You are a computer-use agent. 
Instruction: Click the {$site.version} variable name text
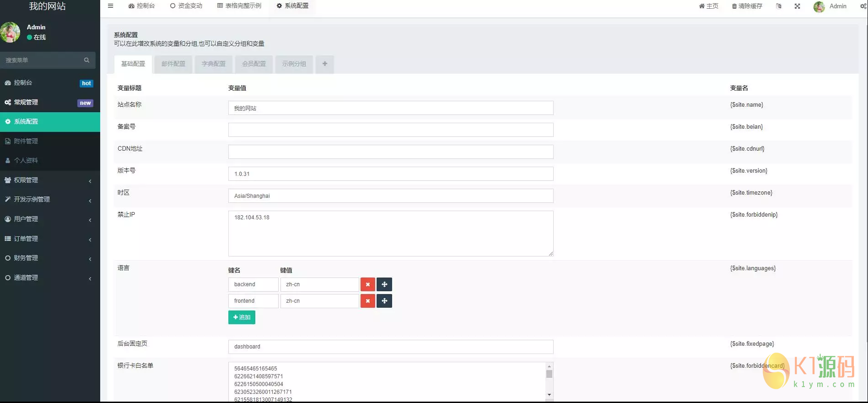[x=749, y=171]
